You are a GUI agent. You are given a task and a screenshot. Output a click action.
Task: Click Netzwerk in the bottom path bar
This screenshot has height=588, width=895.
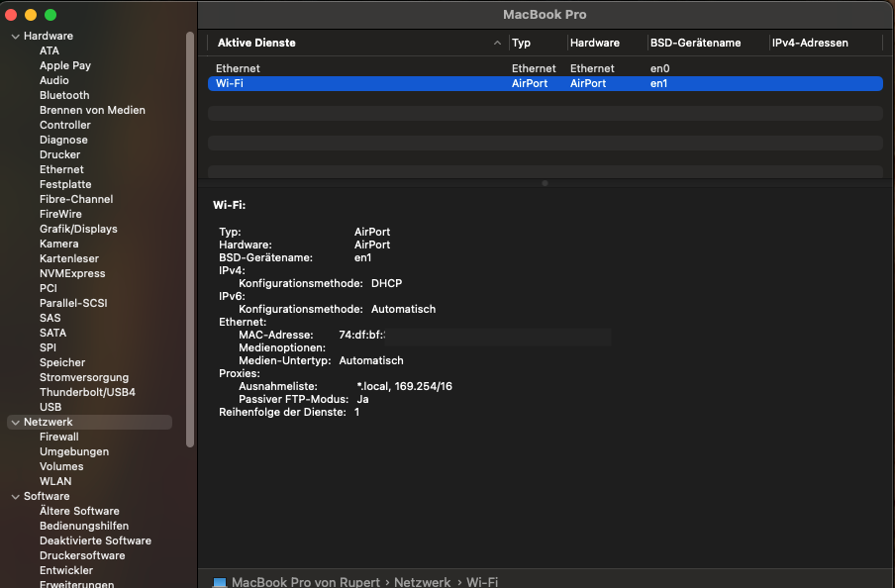(x=422, y=583)
